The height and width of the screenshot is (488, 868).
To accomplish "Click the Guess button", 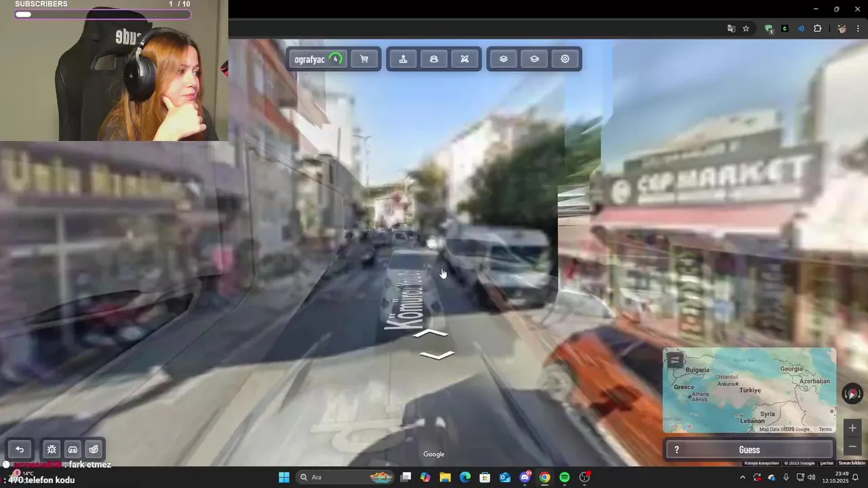I will coord(749,450).
